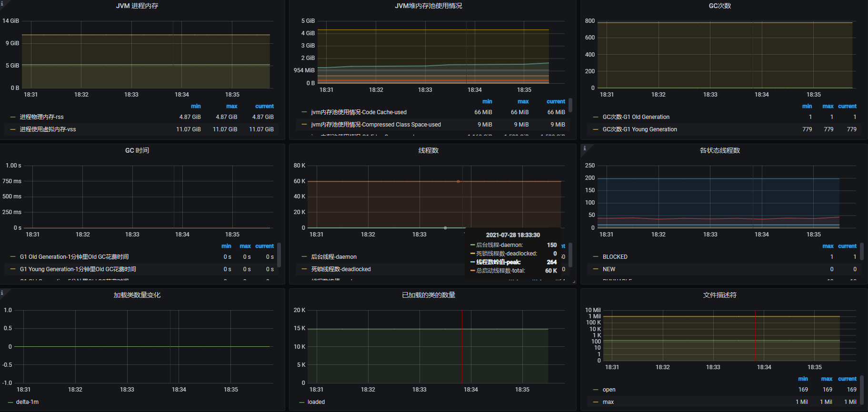
Task: Open the 已加载的类的数量 panel title menu
Action: [429, 295]
